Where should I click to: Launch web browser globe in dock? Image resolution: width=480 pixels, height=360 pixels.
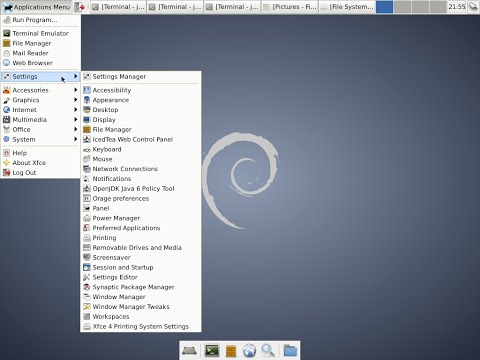click(x=249, y=351)
